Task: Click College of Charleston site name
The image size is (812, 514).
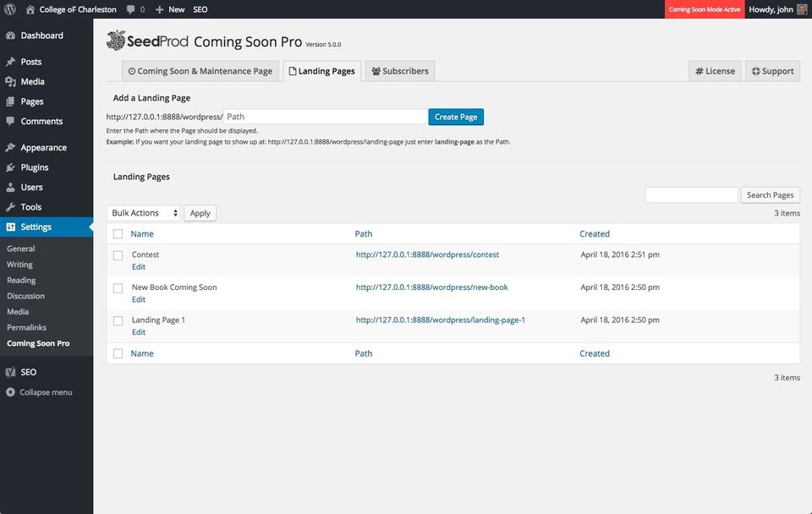Action: click(78, 9)
